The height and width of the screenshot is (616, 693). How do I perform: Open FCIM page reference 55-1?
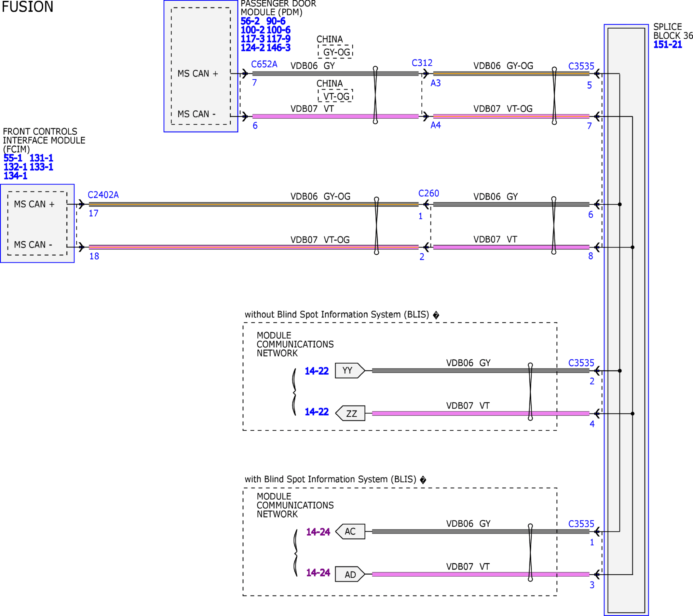coord(13,158)
